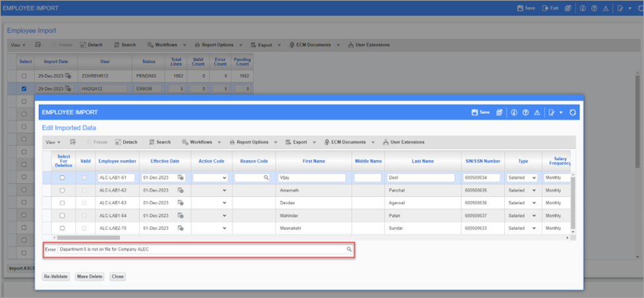Viewport: 644px width, 298px height.
Task: Click Exit in the main title bar
Action: (x=550, y=8)
